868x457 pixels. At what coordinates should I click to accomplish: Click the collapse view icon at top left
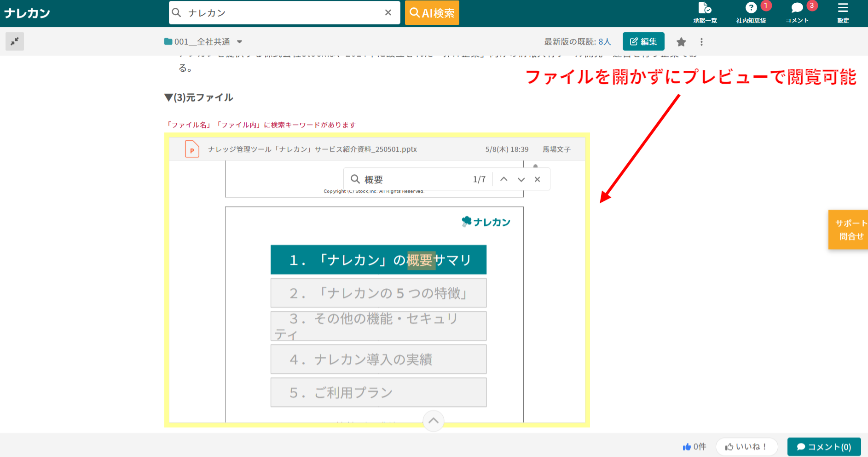click(15, 41)
